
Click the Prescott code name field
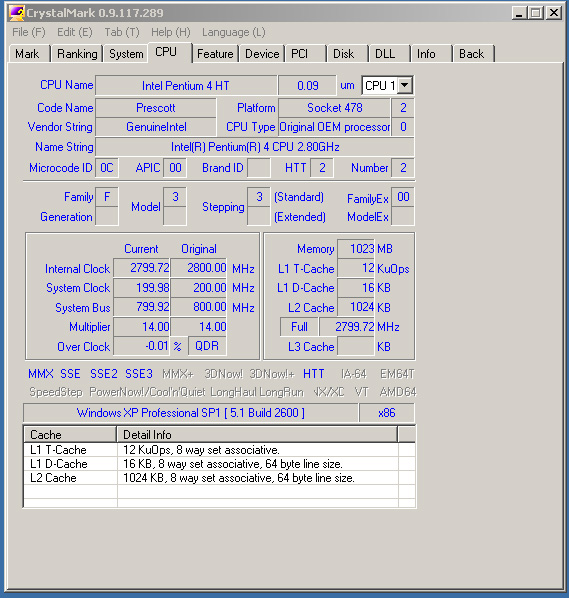point(156,108)
